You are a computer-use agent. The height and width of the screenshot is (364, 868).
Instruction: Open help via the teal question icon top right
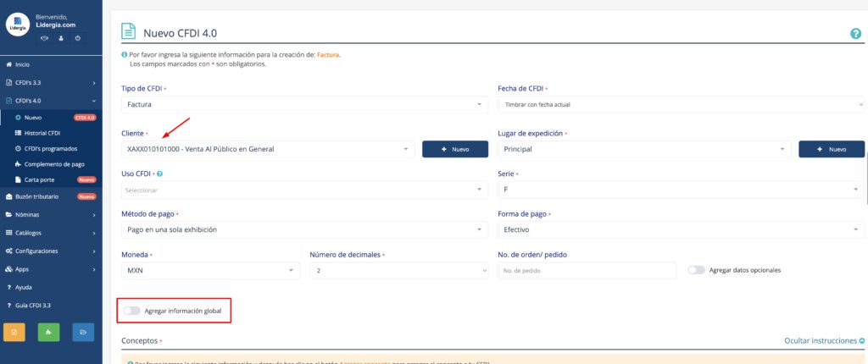(x=856, y=34)
